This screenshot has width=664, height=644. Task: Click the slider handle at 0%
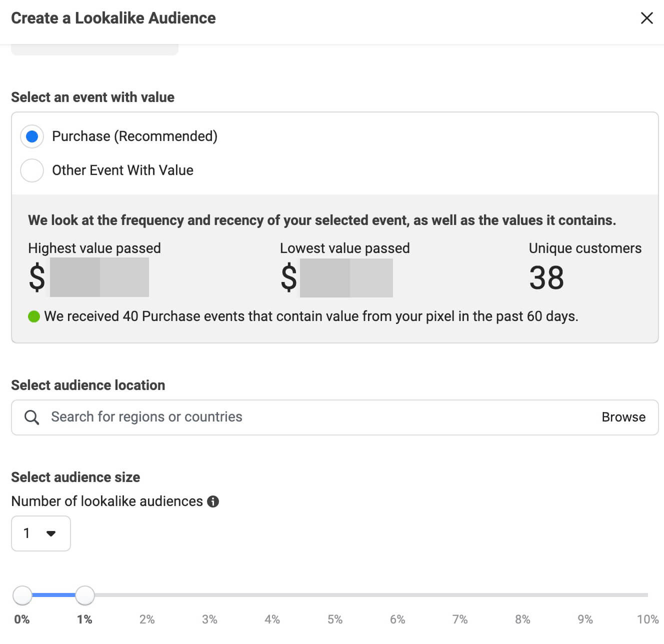pyautogui.click(x=22, y=595)
